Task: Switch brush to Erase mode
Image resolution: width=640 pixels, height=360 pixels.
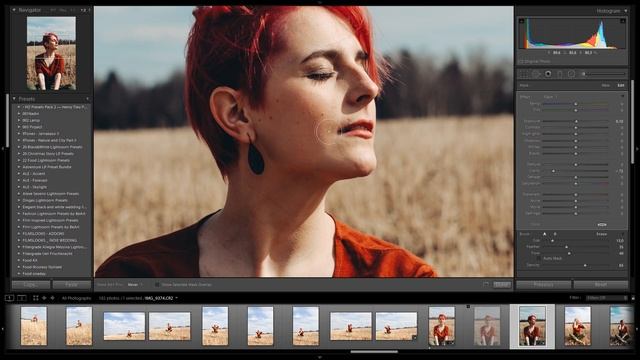Action: (602, 234)
